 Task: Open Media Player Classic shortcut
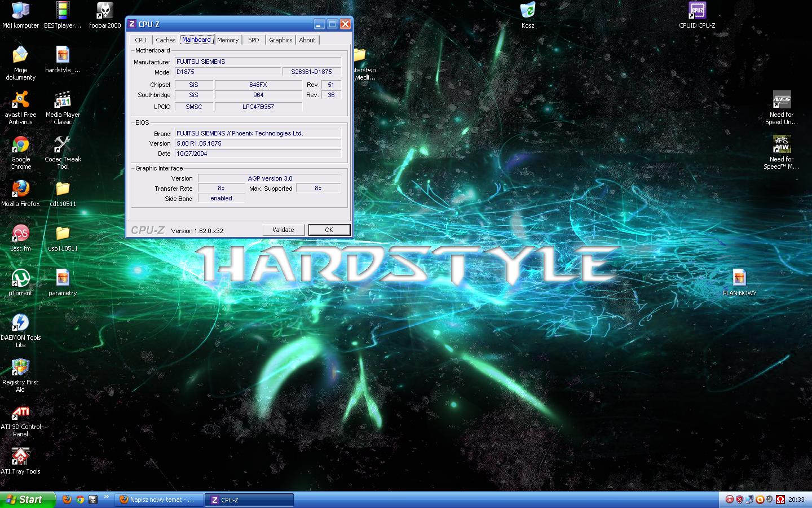click(63, 100)
